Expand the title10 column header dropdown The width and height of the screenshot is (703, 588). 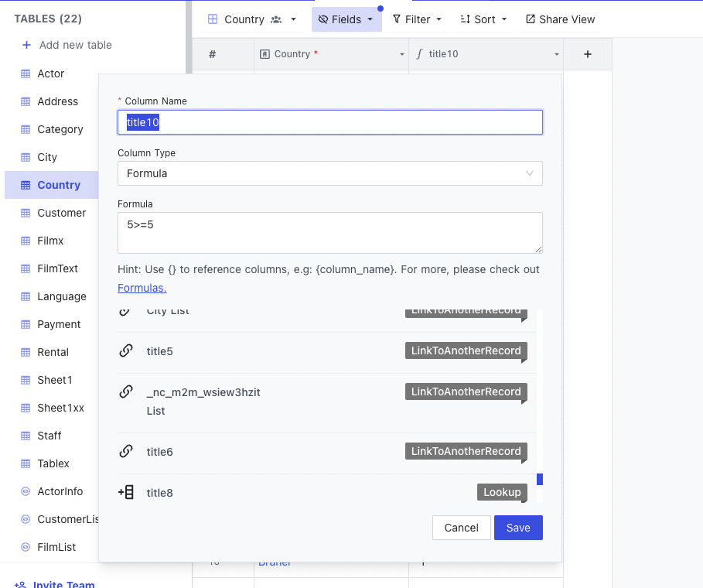[555, 54]
